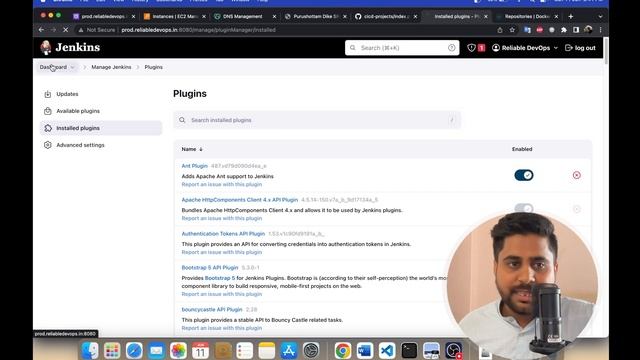
Task: Switch to the Purushottam Dike tab
Action: [x=315, y=16]
